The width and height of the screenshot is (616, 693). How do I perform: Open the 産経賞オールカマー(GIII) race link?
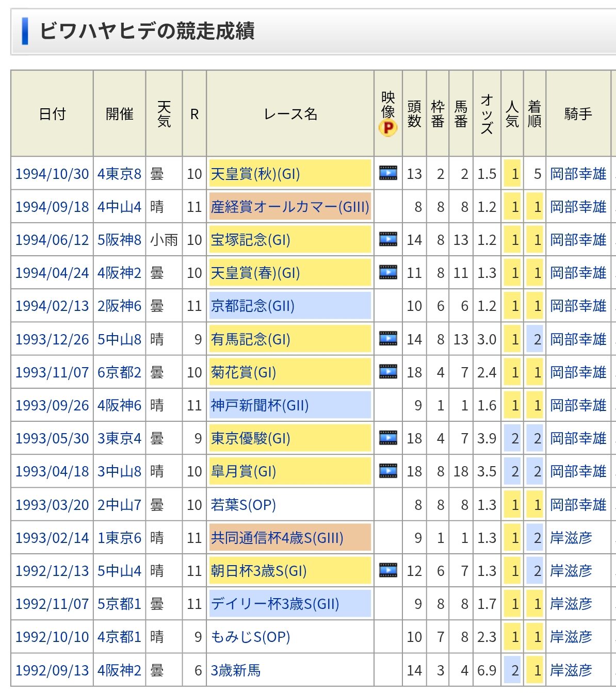coord(290,207)
